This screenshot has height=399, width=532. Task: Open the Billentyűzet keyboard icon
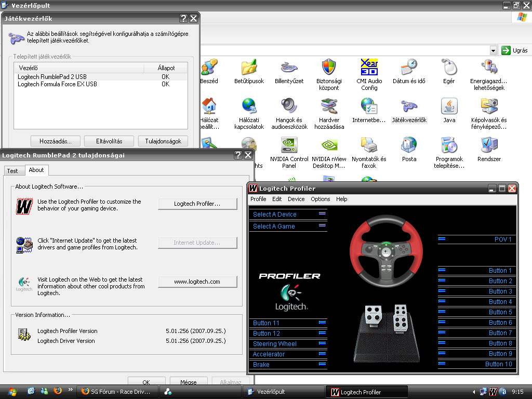coord(289,68)
